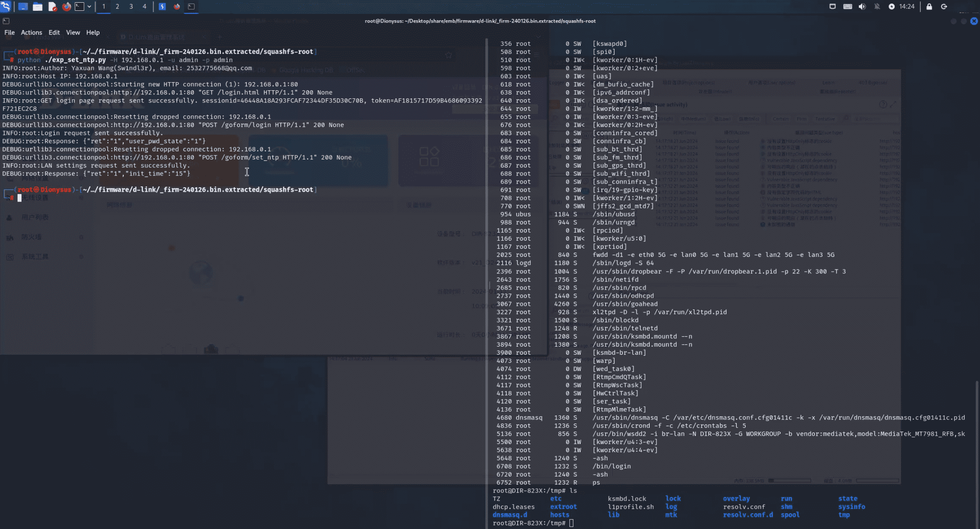Click the [jffs2_gcd_mtd7] process row
980x529 pixels.
coord(577,206)
